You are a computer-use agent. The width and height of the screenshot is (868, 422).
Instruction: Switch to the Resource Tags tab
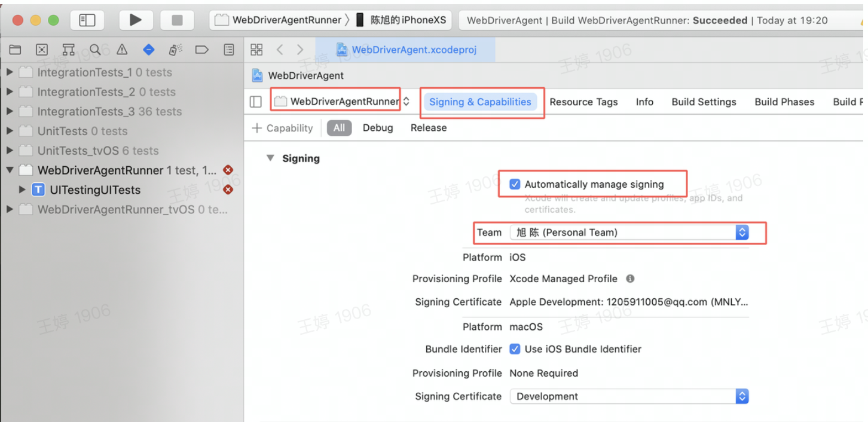(583, 102)
